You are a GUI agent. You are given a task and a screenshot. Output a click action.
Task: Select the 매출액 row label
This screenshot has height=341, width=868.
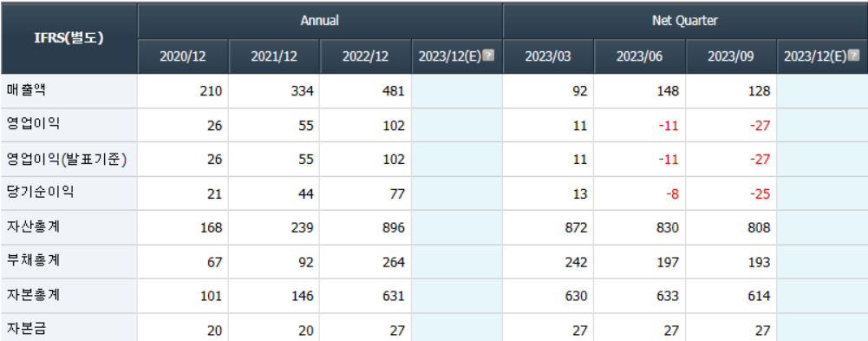pos(26,90)
